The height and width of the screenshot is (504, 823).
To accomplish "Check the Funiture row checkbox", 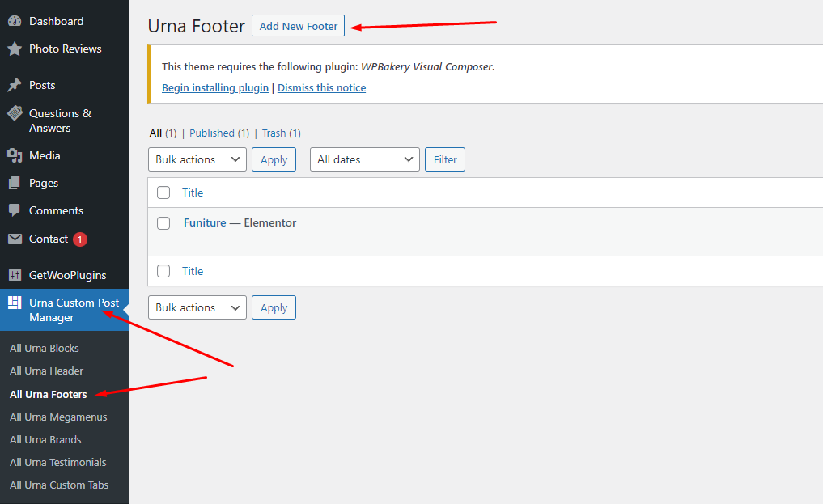I will click(163, 223).
